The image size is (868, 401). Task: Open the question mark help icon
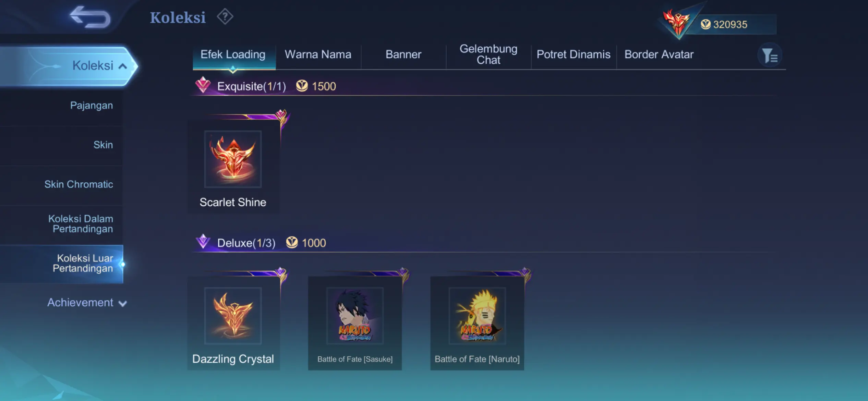pos(225,16)
